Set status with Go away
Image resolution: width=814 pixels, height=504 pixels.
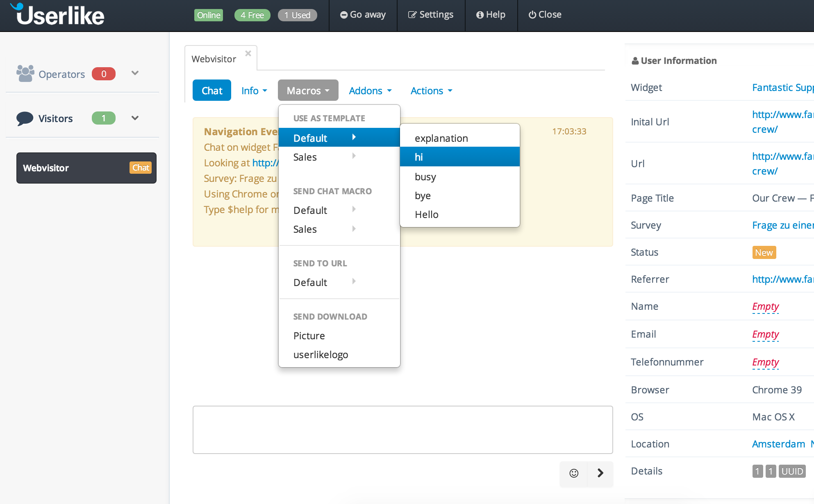(363, 15)
